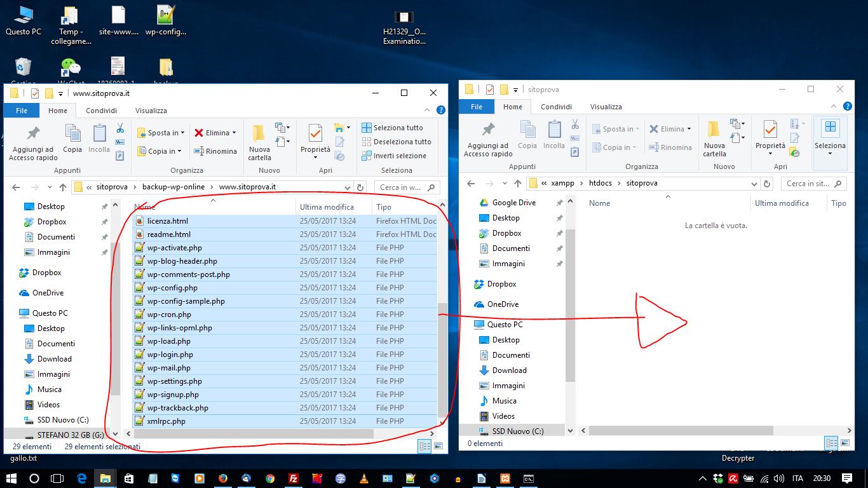Open History icon in www.sitoprova.it Apri group

[340, 156]
